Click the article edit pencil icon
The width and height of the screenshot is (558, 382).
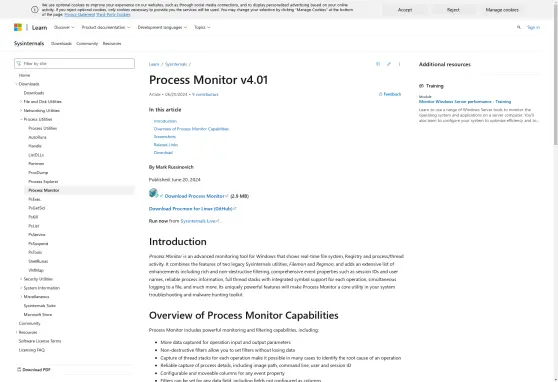tap(389, 64)
